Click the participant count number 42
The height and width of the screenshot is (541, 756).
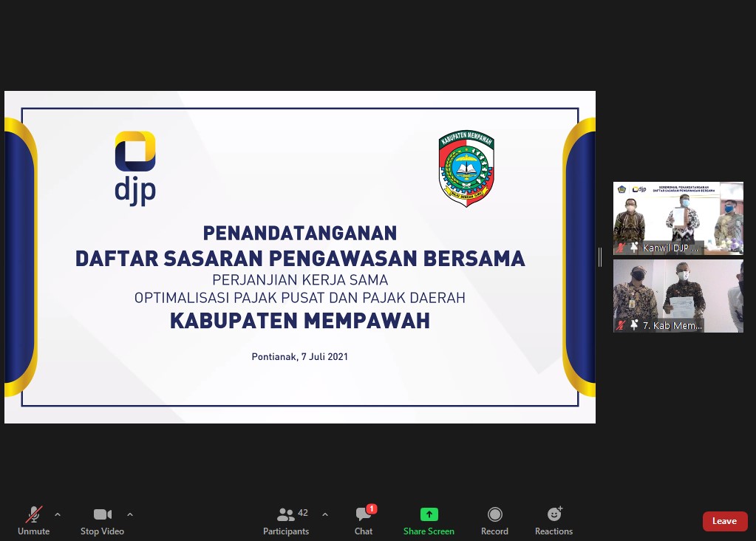point(303,512)
